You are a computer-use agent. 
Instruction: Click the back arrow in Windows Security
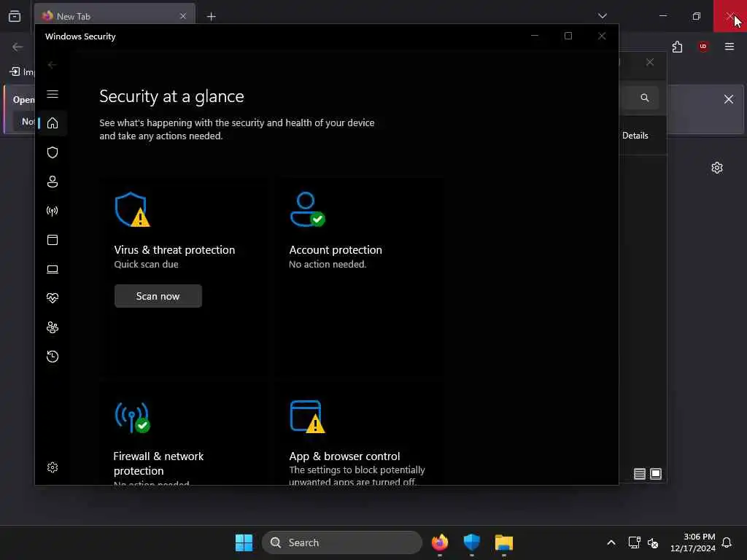(x=52, y=65)
